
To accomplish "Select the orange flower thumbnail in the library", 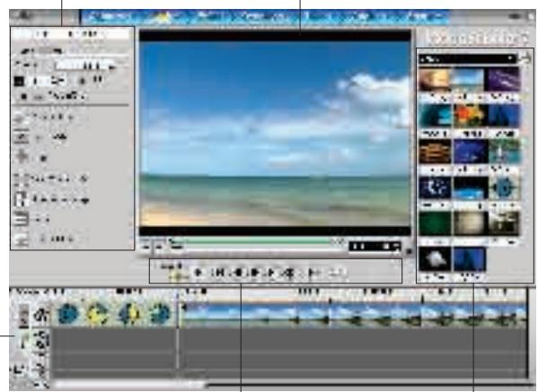I will (469, 116).
